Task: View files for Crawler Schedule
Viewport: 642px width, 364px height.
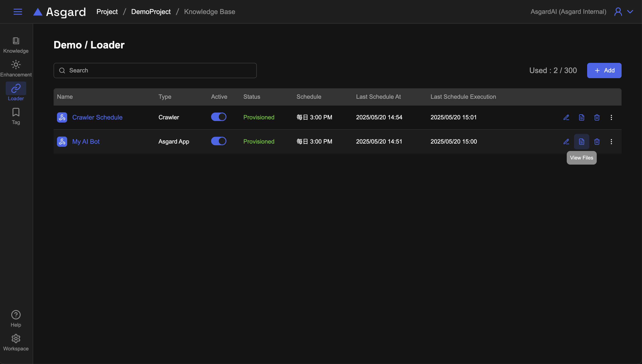Action: tap(581, 117)
